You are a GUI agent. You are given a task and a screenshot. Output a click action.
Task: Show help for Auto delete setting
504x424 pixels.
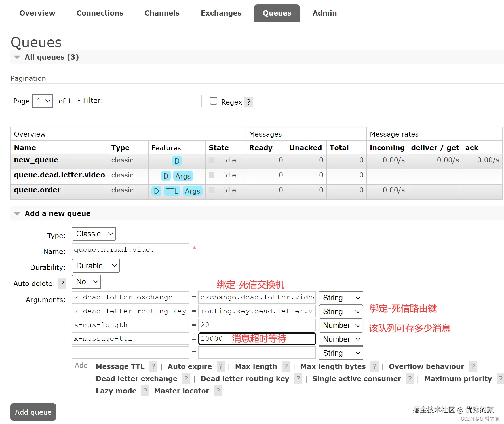point(62,283)
